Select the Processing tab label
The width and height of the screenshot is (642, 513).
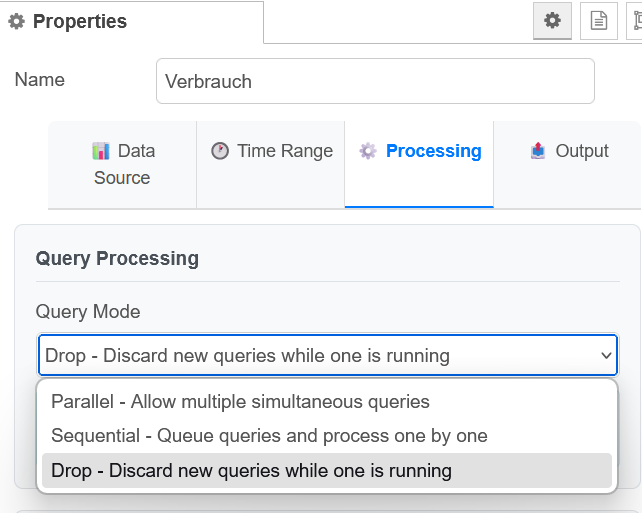[x=433, y=151]
